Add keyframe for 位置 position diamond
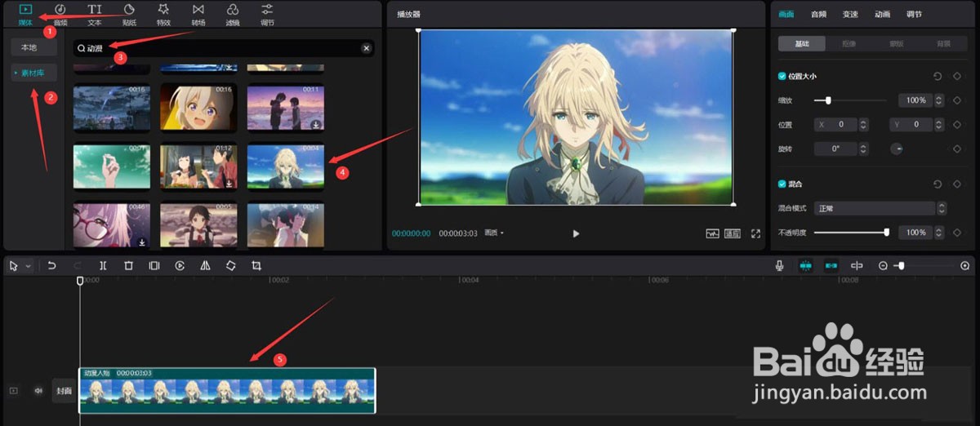The width and height of the screenshot is (980, 426). click(x=956, y=125)
